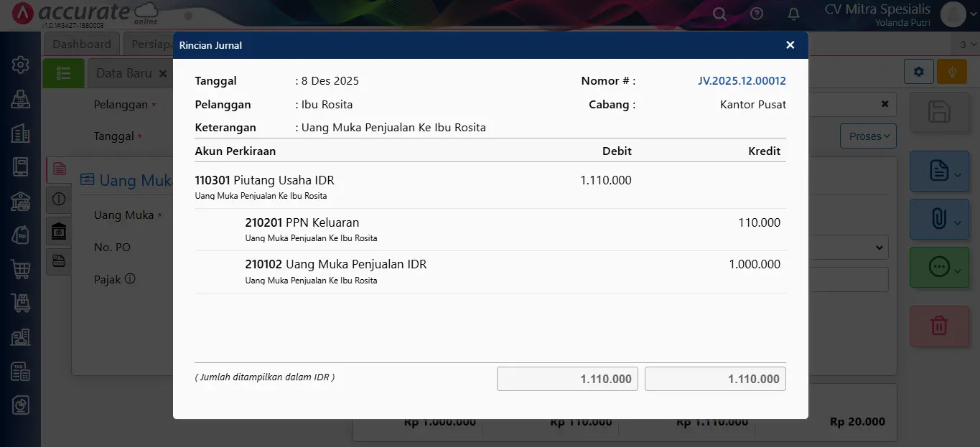Screen dimensions: 980x447
Task: Click the green list view button
Action: pos(63,73)
